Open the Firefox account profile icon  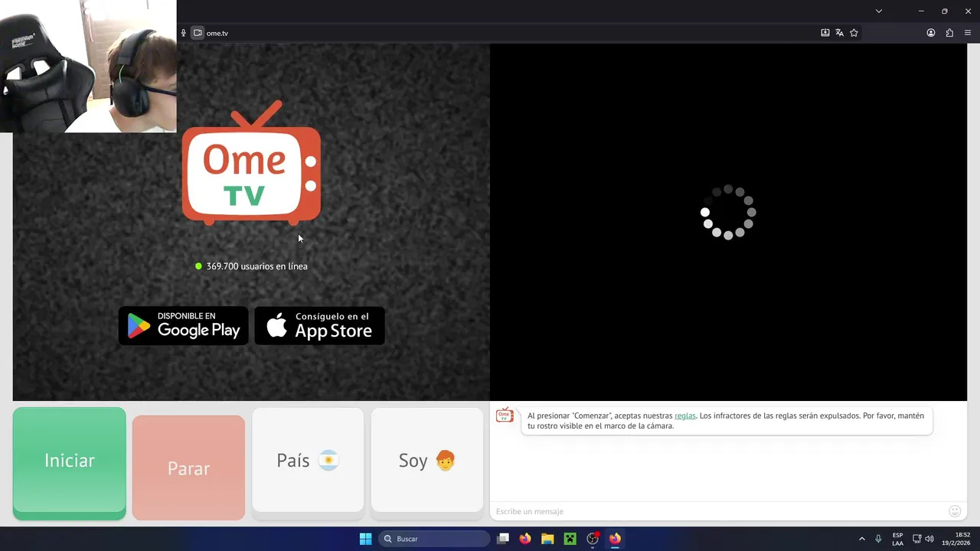pos(931,33)
